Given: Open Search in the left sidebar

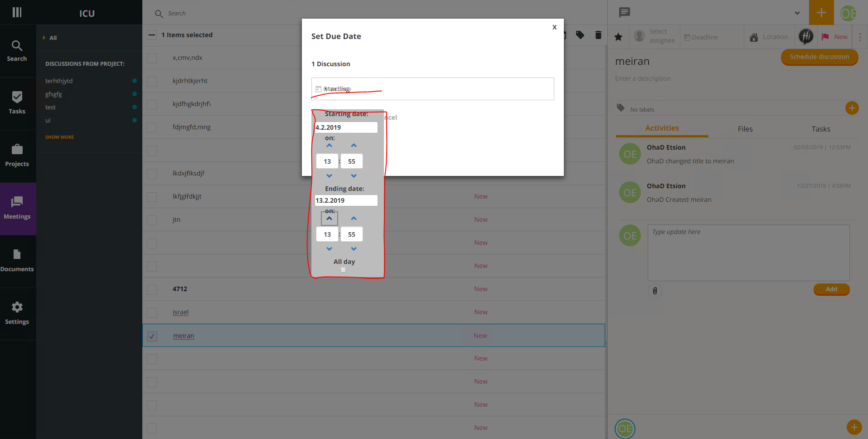Looking at the screenshot, I should (x=17, y=51).
